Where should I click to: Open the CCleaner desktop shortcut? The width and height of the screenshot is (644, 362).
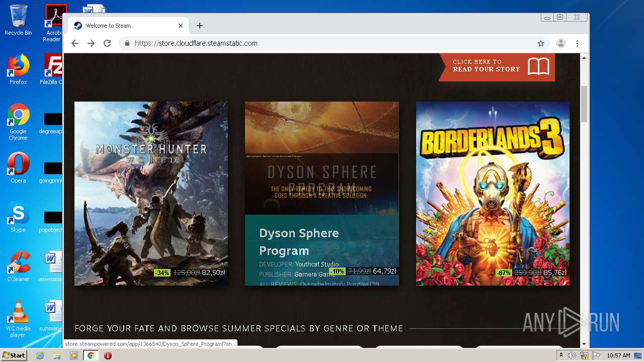pyautogui.click(x=18, y=266)
